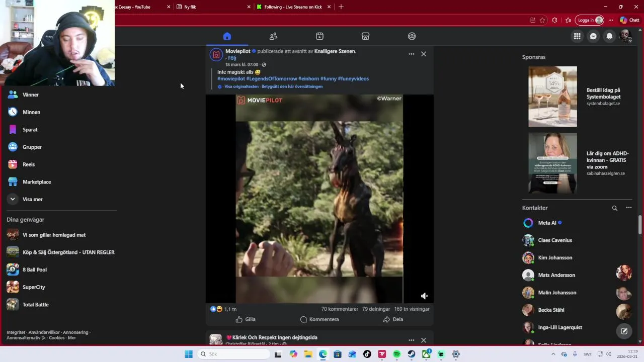Hide the Kärlek Och Respekt post

tap(424, 340)
